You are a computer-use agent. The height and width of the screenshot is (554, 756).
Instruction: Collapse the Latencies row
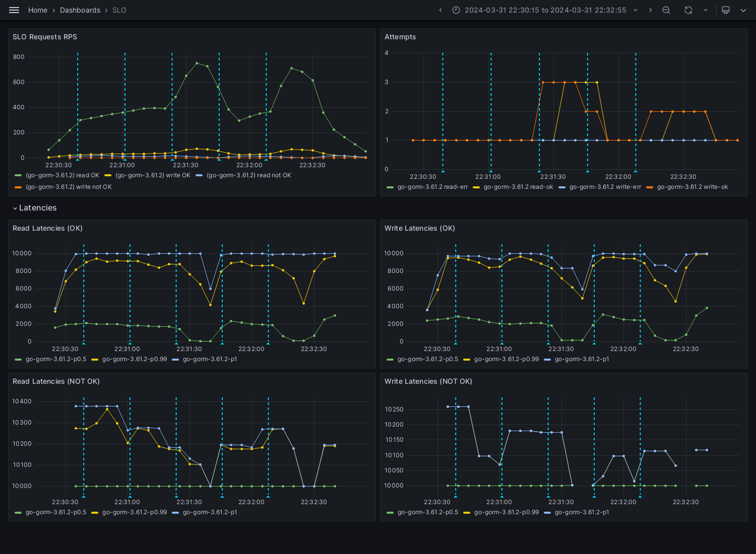click(35, 208)
